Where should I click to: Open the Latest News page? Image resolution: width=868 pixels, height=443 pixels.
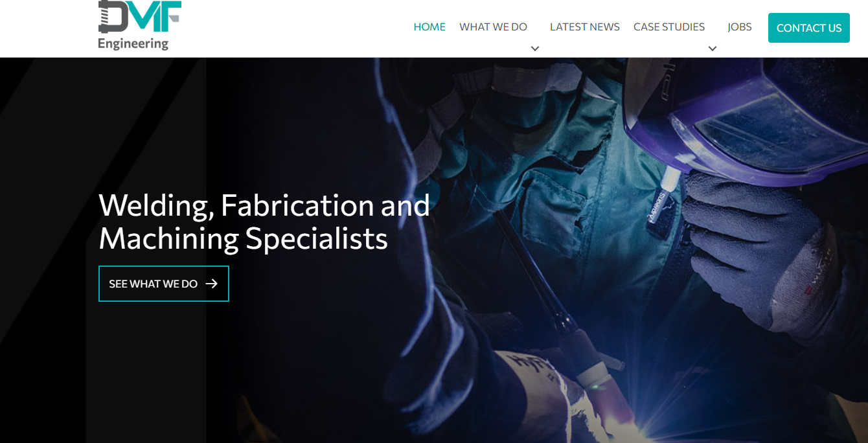coord(585,27)
